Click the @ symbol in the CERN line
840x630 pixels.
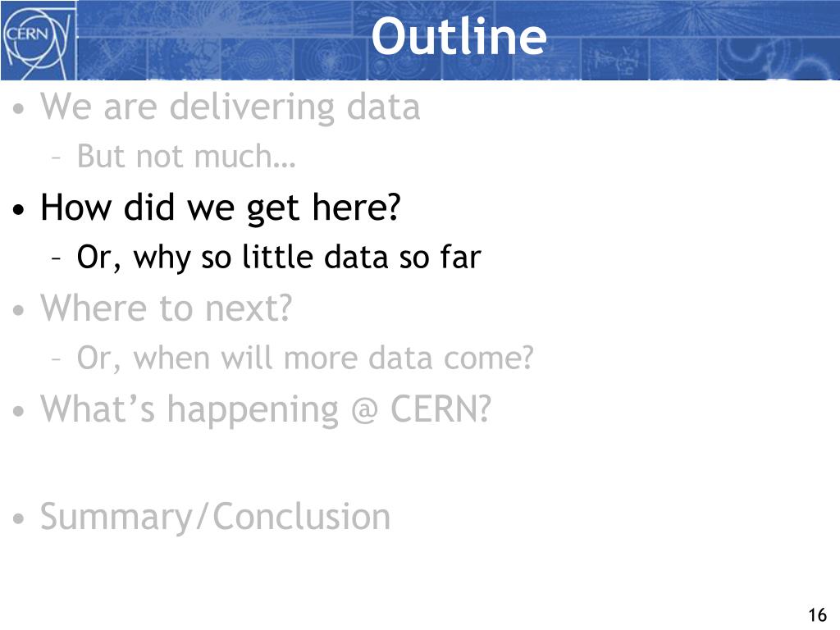click(x=364, y=412)
